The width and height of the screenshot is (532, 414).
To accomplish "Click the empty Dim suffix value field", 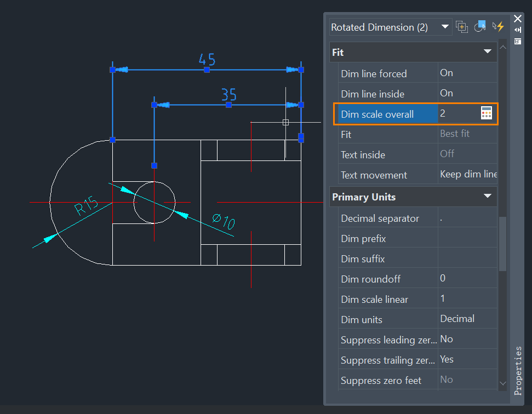I will point(467,258).
